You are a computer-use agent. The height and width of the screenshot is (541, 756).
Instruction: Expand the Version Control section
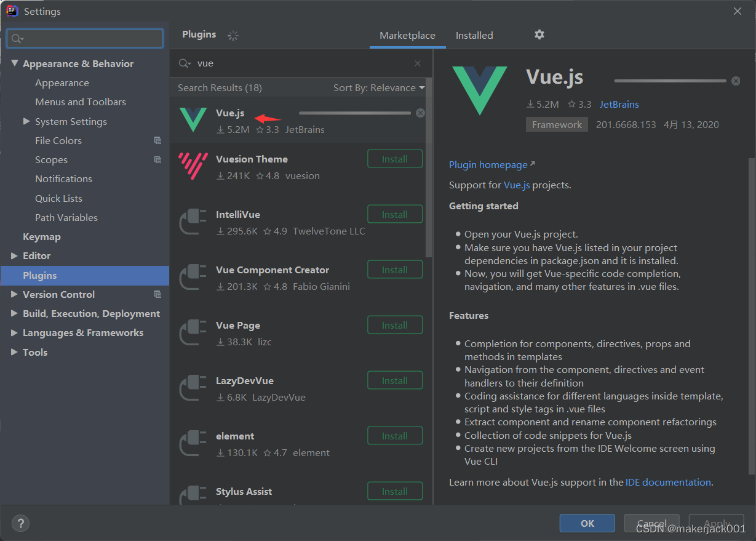(x=15, y=294)
